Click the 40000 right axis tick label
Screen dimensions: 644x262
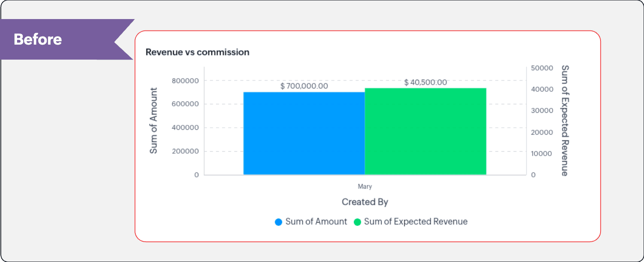coord(542,89)
